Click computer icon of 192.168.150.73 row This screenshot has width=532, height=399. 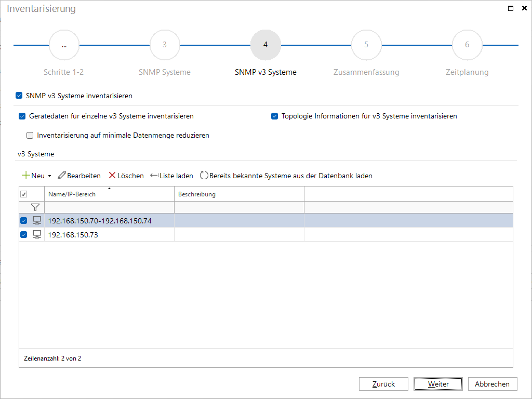click(x=37, y=234)
